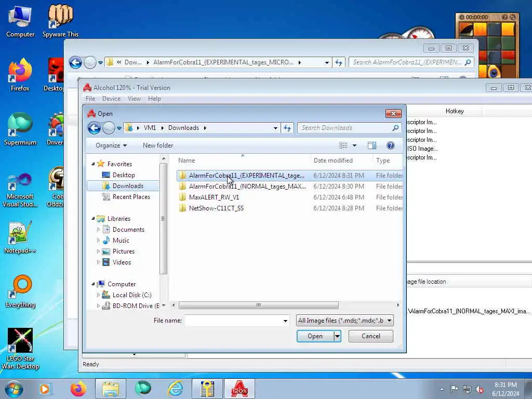Click the search magnifier in Search Downloads
Screen dimensions: 532x399
[395, 128]
